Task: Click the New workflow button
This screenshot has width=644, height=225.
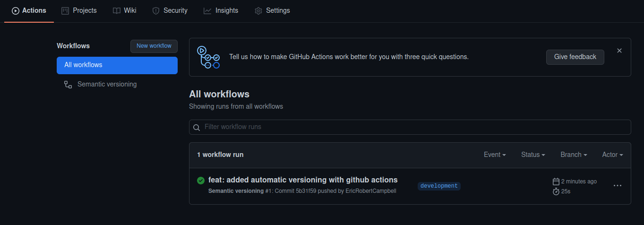Action: 154,46
